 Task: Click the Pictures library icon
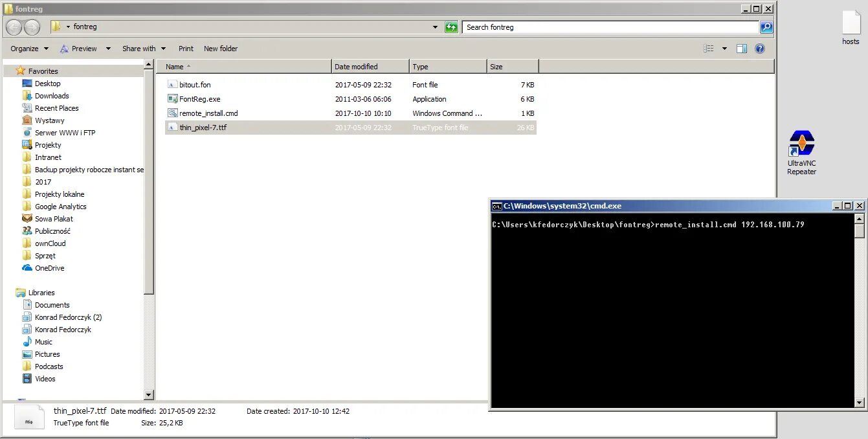[27, 354]
